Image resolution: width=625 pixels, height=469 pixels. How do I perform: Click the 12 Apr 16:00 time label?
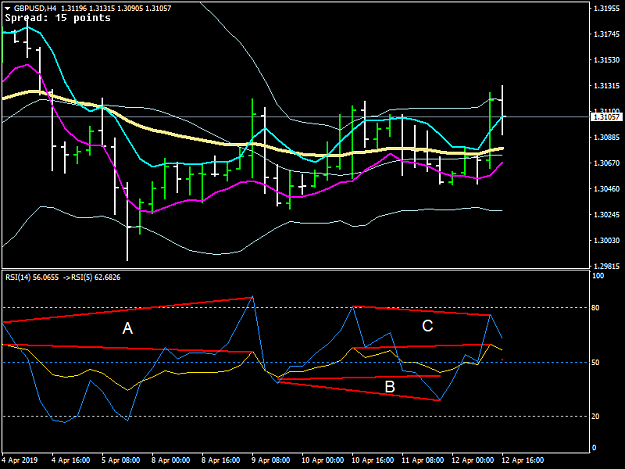[523, 460]
